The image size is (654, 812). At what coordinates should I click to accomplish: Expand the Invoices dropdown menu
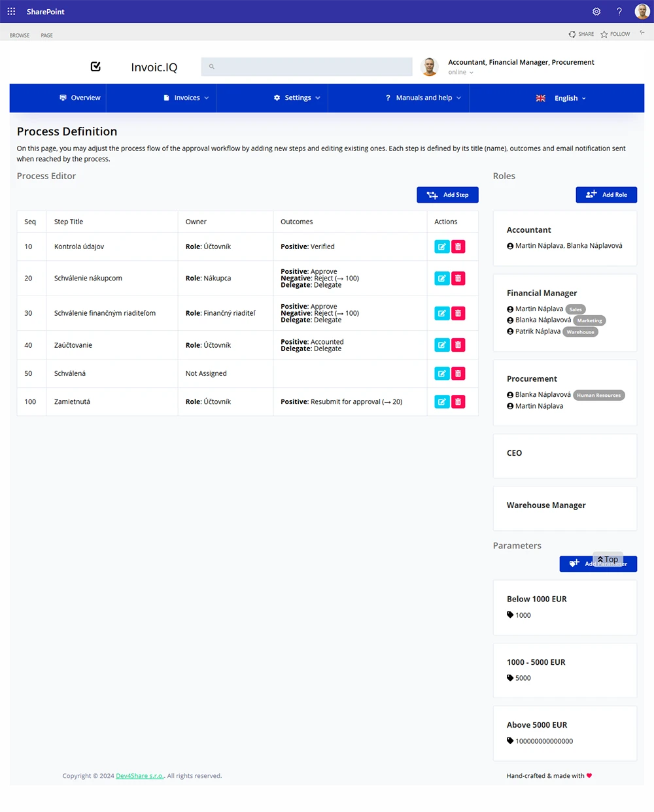pyautogui.click(x=186, y=98)
